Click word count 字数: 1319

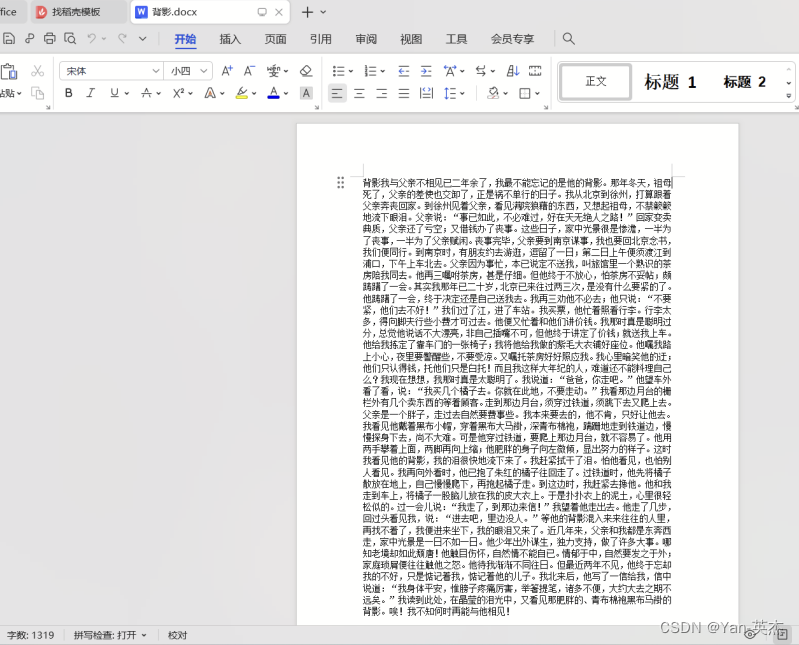(31, 635)
